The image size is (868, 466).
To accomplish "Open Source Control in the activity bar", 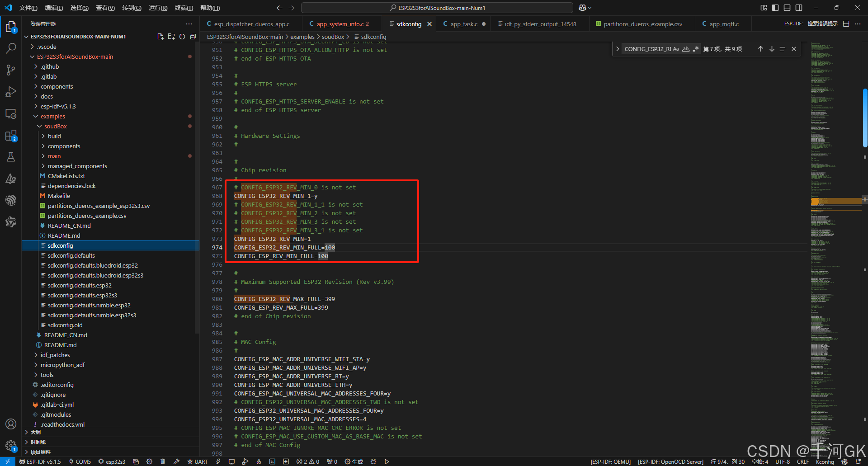I will point(11,70).
